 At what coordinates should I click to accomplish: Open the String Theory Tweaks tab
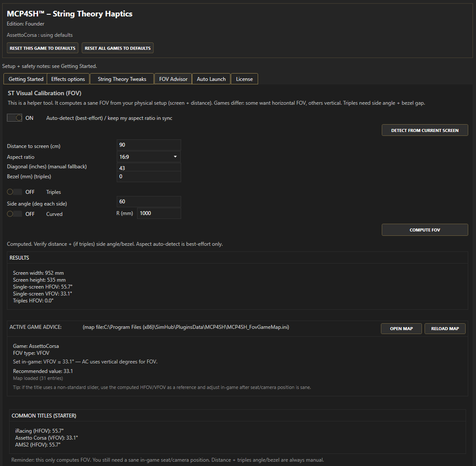121,79
